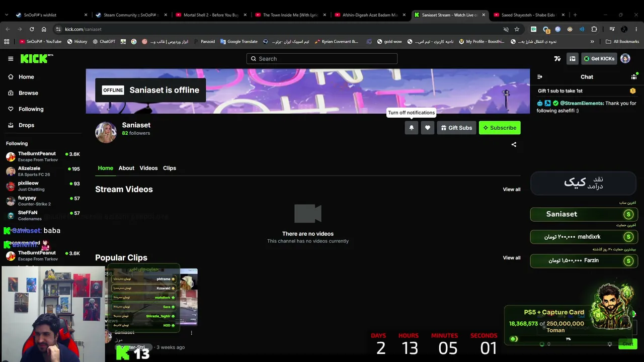
Task: Turn off notifications with the bell button
Action: (412, 128)
